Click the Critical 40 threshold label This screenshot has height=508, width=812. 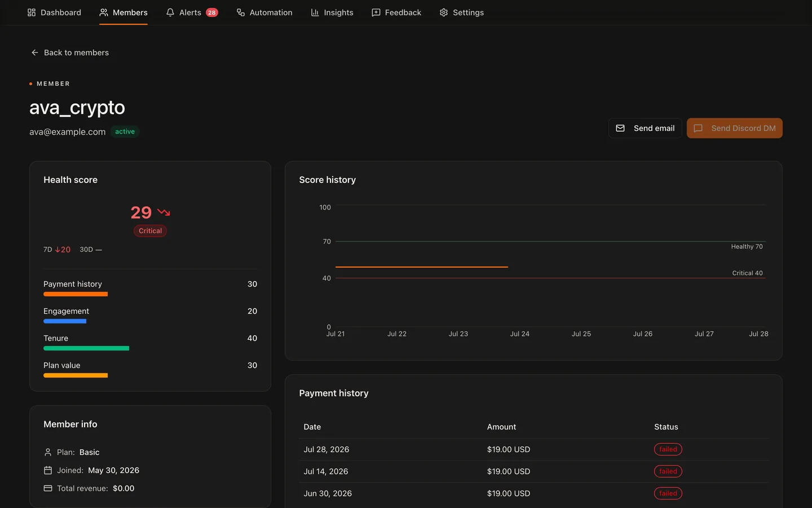(747, 273)
